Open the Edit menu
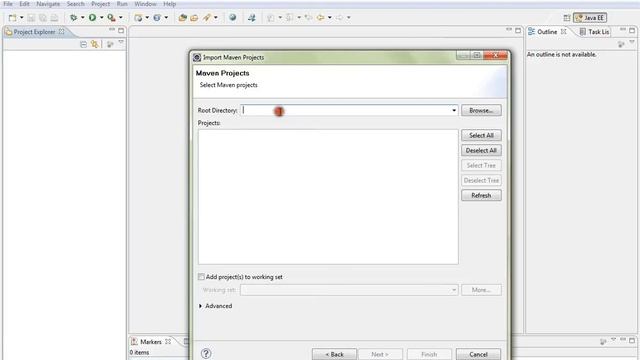The width and height of the screenshot is (640, 360). pos(24,4)
